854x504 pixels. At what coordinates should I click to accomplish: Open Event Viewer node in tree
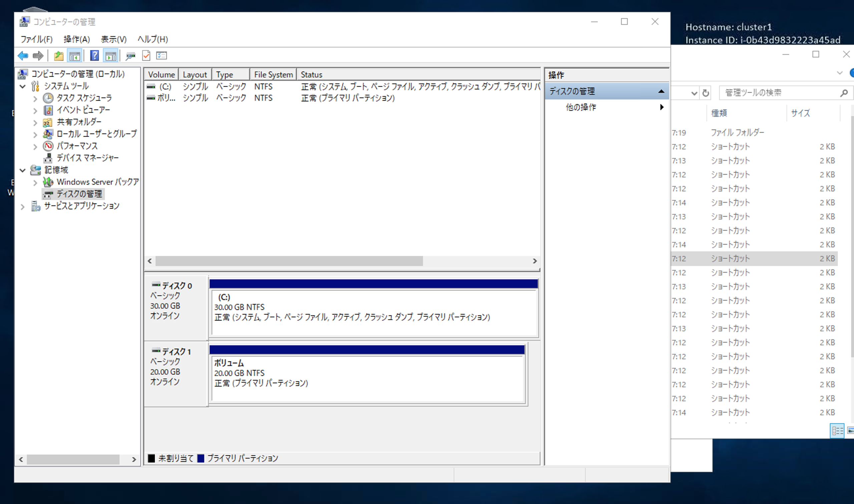tap(83, 110)
